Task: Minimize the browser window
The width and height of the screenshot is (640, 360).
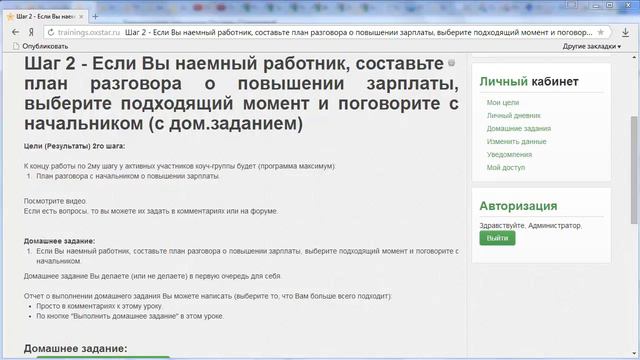Action: [596, 5]
